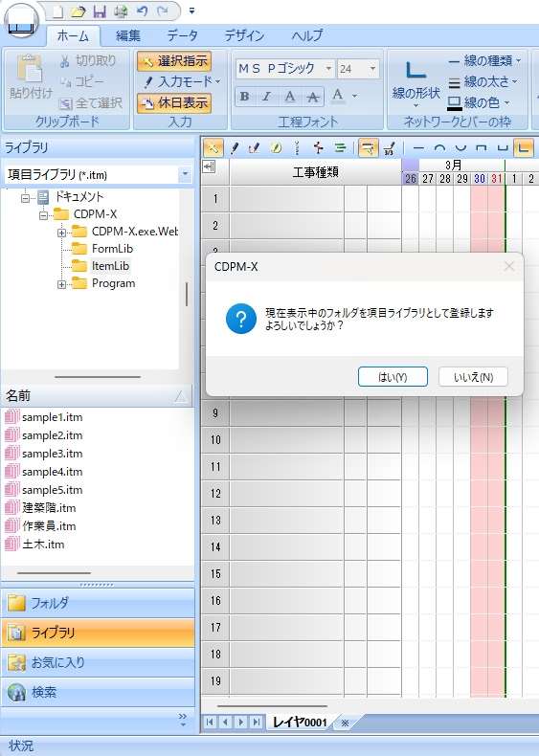Screen dimensions: 539x756
Task: Click コピー in the clipboard group
Action: 82,81
